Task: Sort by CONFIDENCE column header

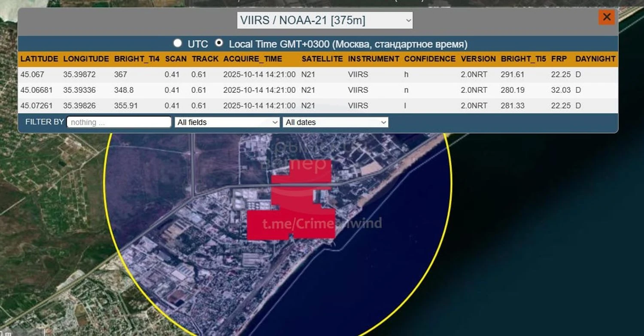Action: pos(430,59)
